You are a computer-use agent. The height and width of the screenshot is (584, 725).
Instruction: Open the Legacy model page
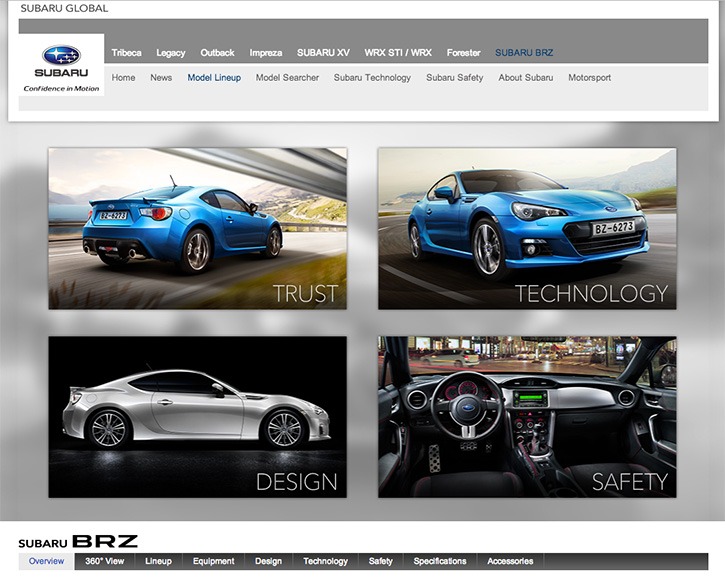(x=171, y=53)
